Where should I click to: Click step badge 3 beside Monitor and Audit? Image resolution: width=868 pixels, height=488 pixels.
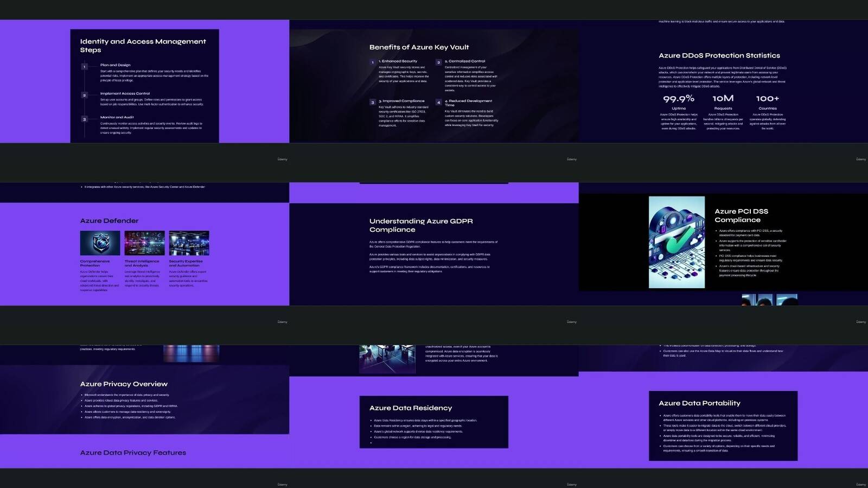pos(84,119)
